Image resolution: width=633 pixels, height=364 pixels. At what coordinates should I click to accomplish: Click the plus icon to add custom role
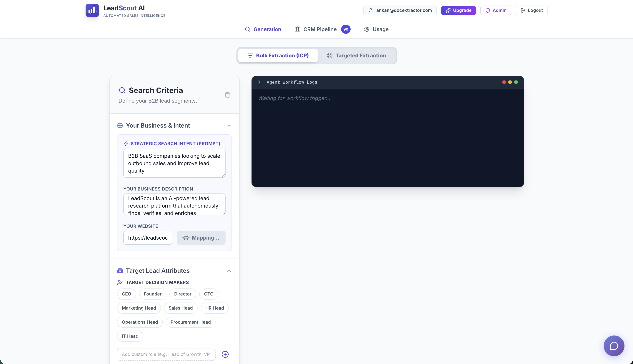[225, 354]
